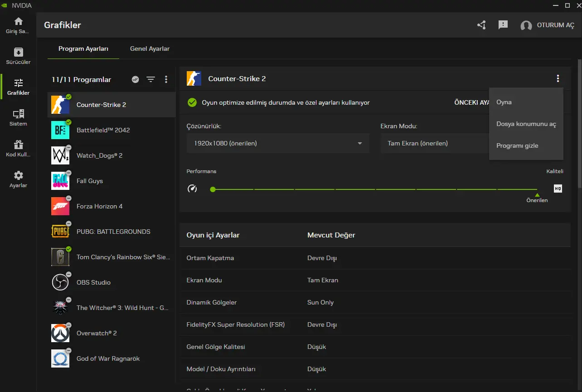Click the Watch_Dogs 2 game icon
Viewport: 582px width, 392px height.
click(x=60, y=155)
